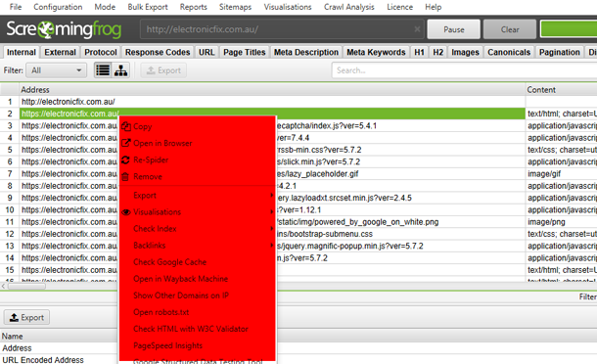Viewport: 597px width, 364px height.
Task: Switch to the H1 tab
Action: tap(419, 52)
